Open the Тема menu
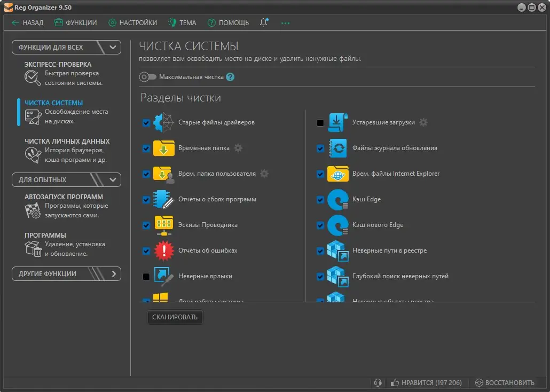The height and width of the screenshot is (392, 550). [182, 23]
